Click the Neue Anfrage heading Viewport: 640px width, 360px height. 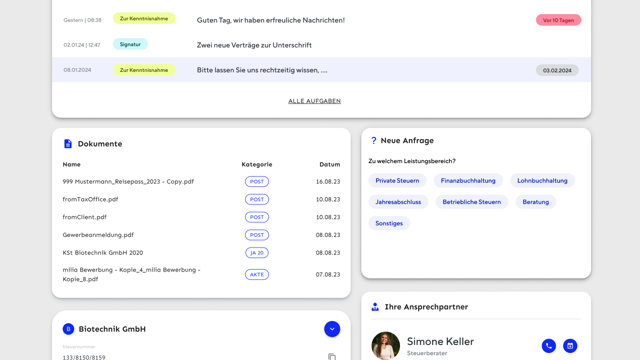click(x=407, y=140)
